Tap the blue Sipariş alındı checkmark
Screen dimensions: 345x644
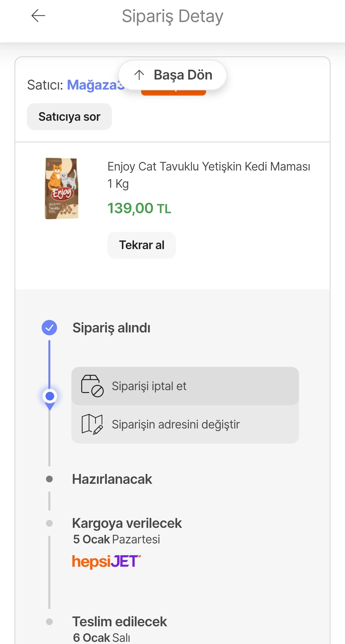pos(49,328)
